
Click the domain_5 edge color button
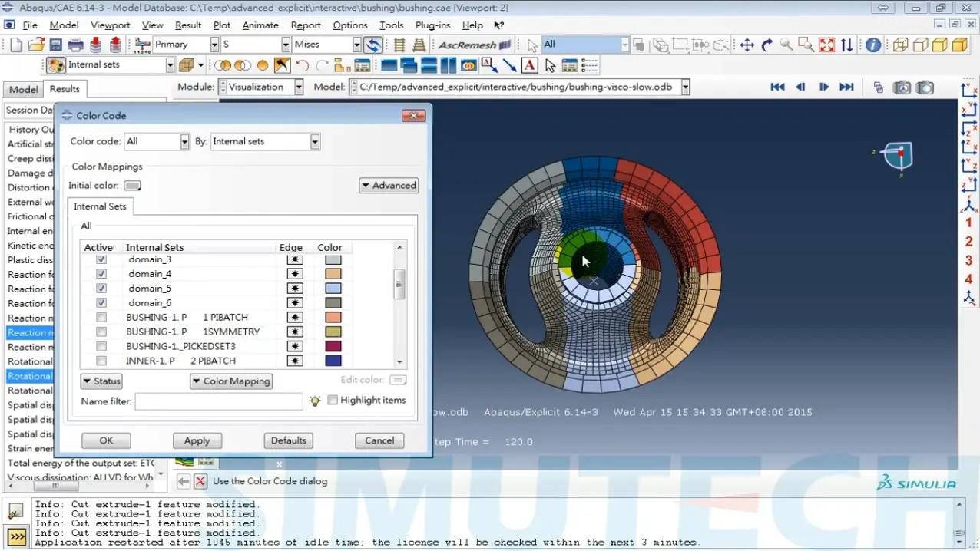coord(295,289)
